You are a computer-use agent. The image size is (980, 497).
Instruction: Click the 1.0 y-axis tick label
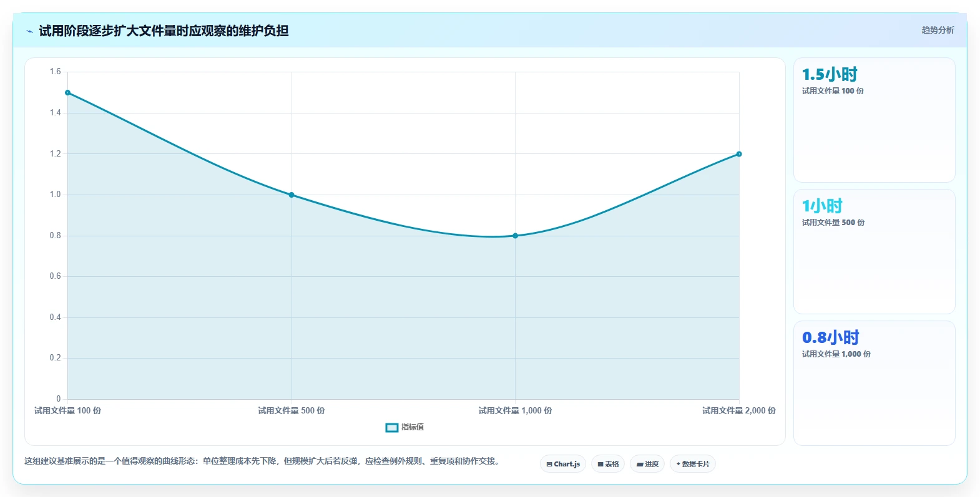pos(56,195)
